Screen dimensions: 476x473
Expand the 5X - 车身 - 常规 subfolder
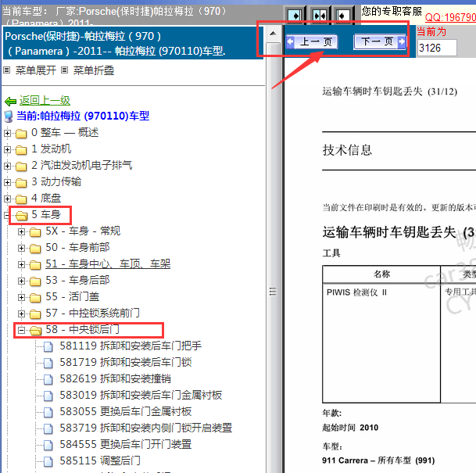point(21,231)
